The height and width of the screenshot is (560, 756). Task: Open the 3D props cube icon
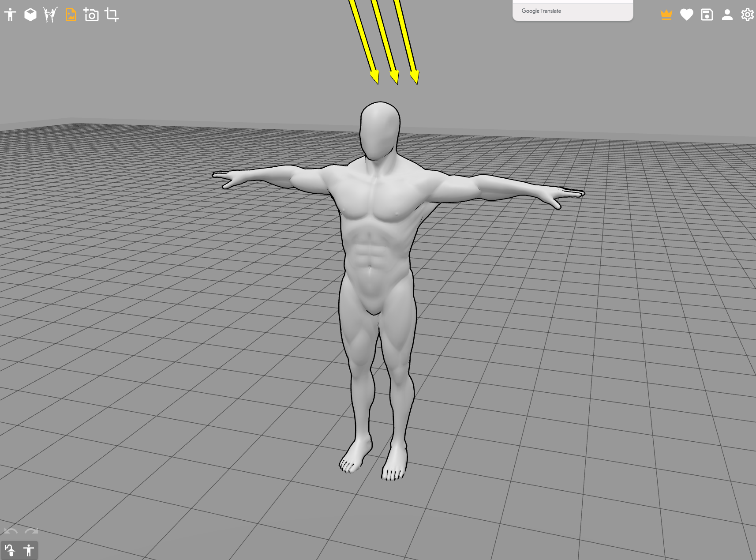tap(30, 15)
